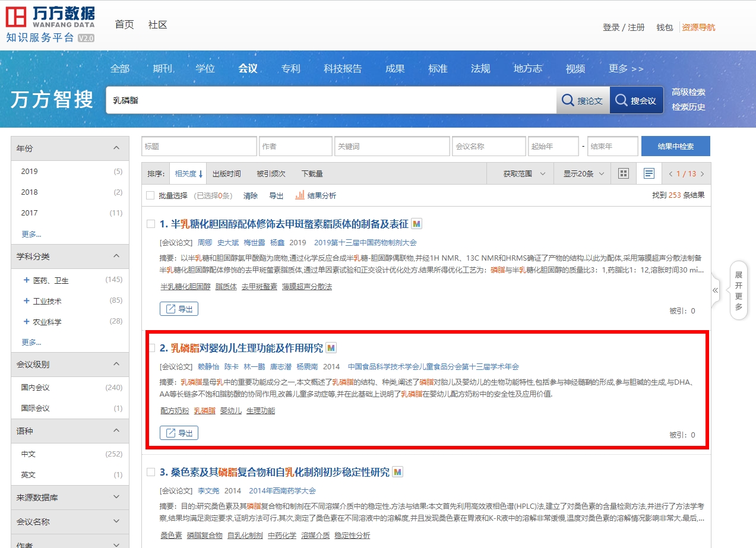
Task: Switch to grid view layout icon
Action: (x=623, y=174)
